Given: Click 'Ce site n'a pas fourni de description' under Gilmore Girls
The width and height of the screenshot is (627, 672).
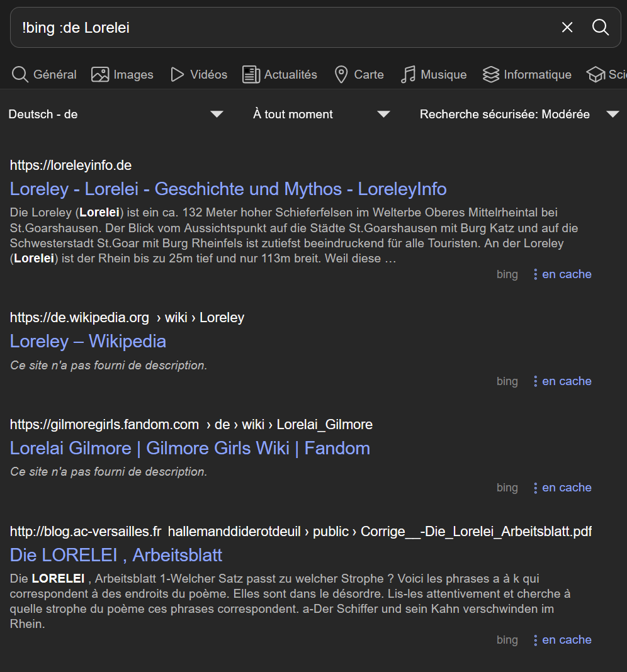Looking at the screenshot, I should pyautogui.click(x=108, y=471).
